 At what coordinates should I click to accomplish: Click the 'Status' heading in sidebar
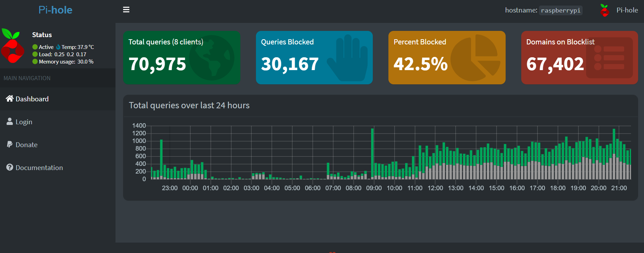[x=42, y=35]
